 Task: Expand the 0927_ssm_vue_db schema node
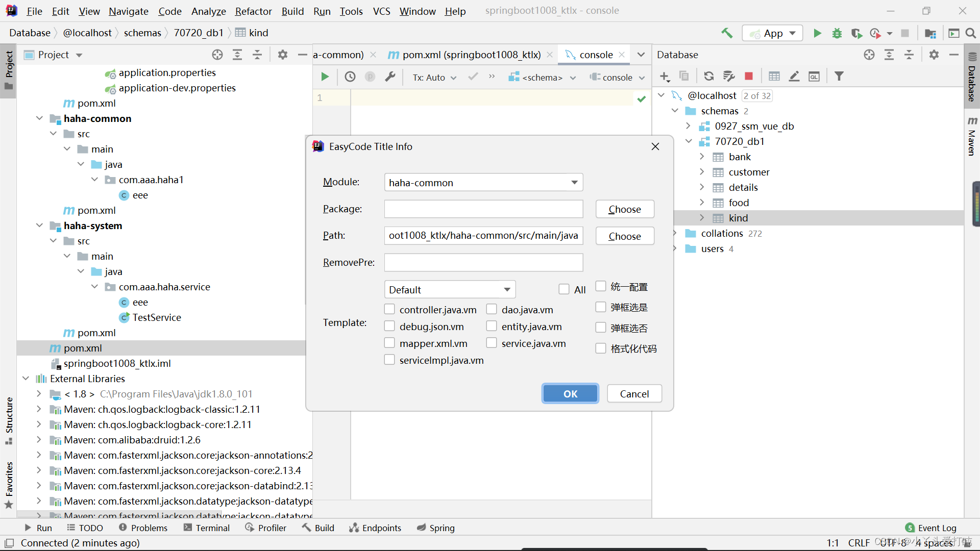(x=688, y=126)
